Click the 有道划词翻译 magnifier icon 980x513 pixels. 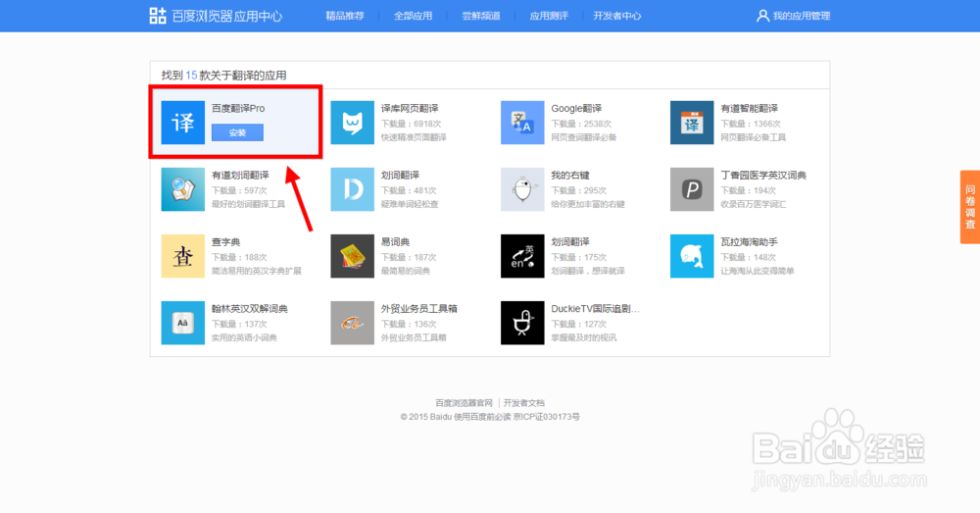pos(182,189)
